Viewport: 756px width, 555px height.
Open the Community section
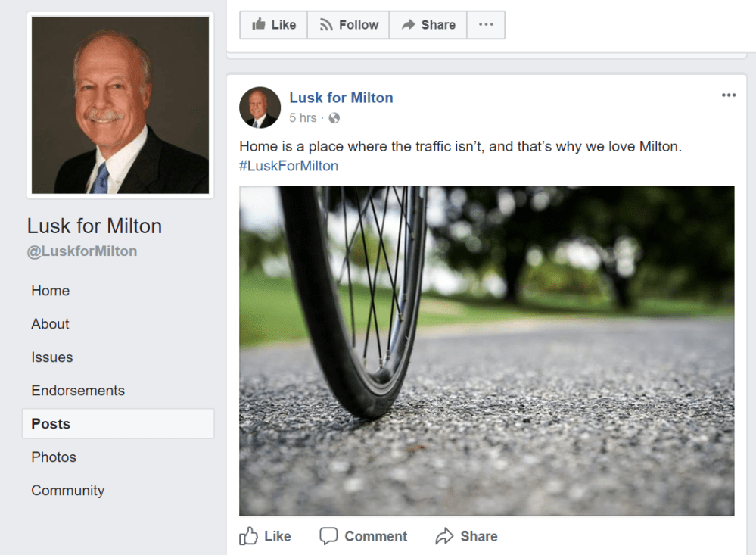click(67, 491)
